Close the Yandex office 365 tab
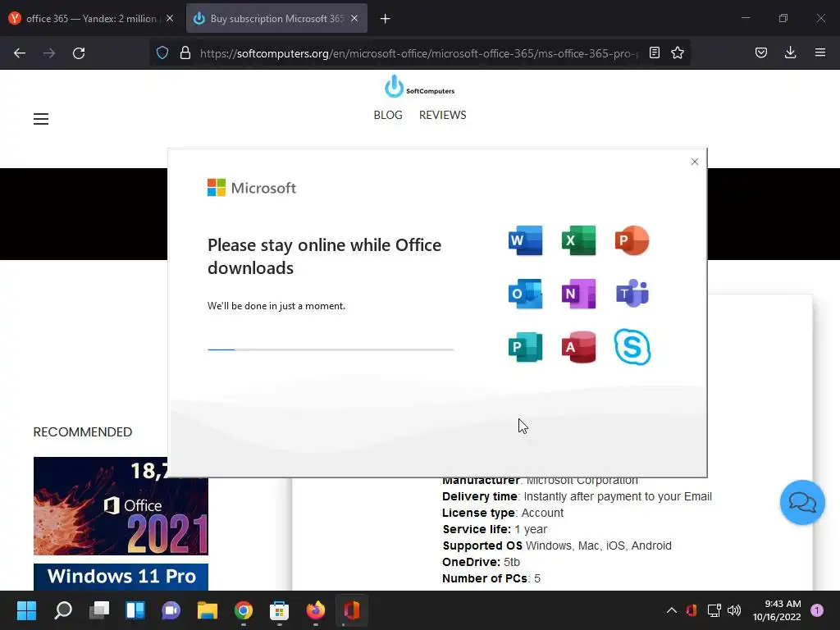 coord(170,19)
